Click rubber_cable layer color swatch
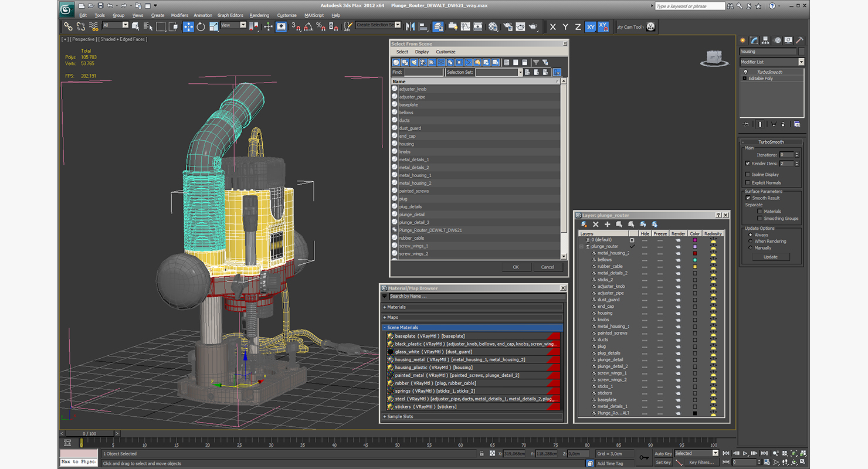The height and width of the screenshot is (469, 868). coord(694,266)
